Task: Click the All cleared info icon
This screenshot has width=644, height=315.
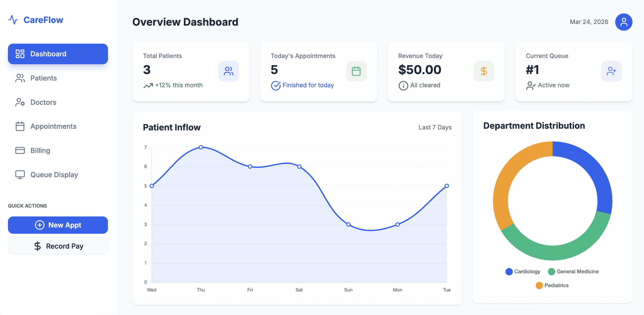Action: pos(403,86)
